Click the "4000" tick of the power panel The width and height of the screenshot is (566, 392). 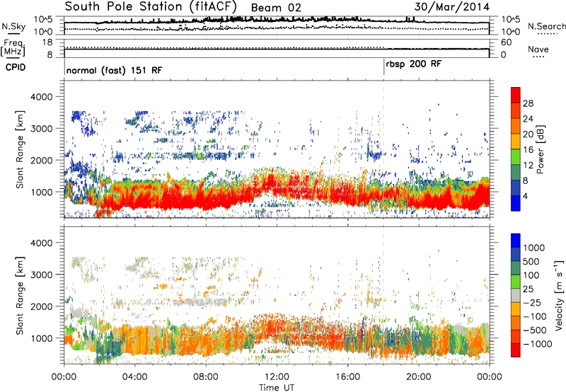(x=41, y=97)
